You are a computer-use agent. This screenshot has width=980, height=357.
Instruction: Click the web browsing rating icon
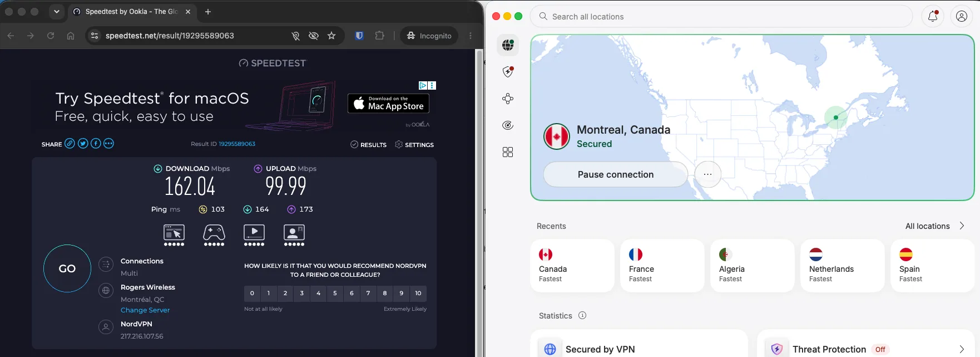click(x=174, y=234)
